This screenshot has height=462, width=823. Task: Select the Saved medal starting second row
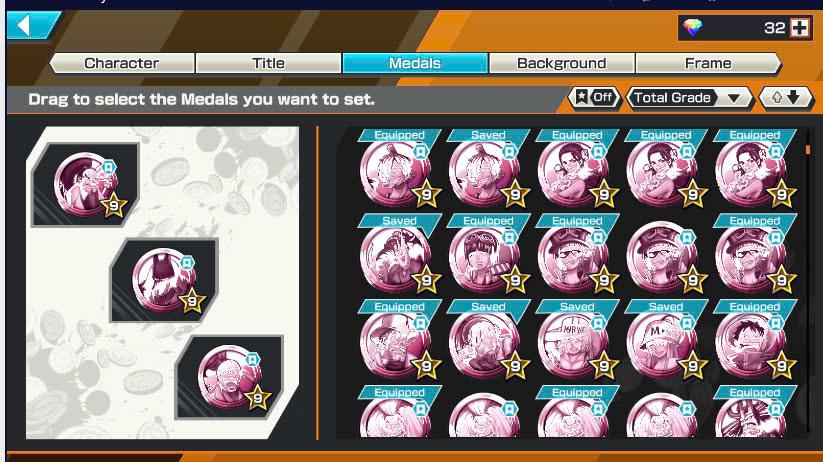pos(399,255)
